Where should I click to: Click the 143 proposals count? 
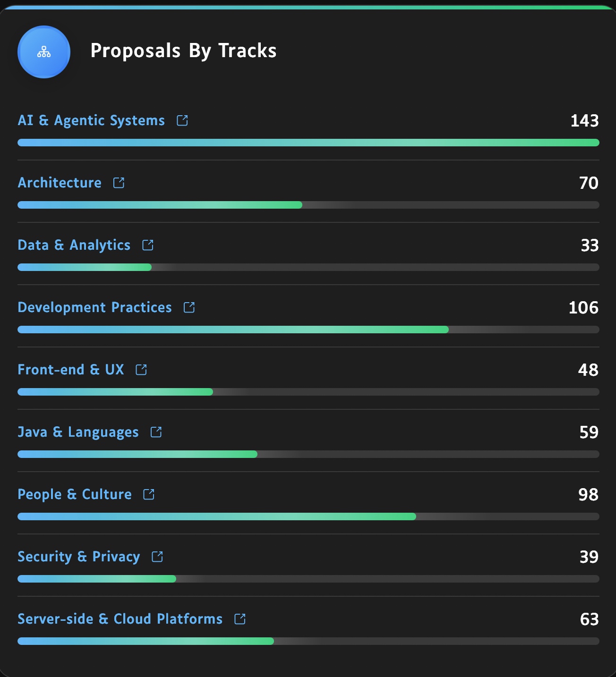click(x=584, y=121)
